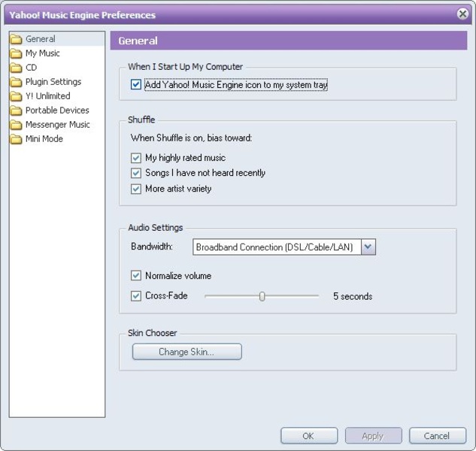The width and height of the screenshot is (476, 451).
Task: Open CD preferences category
Action: click(x=32, y=68)
